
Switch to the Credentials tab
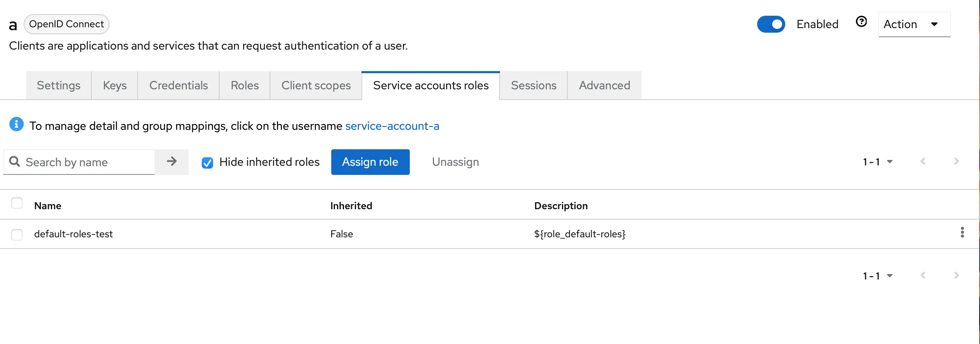178,86
